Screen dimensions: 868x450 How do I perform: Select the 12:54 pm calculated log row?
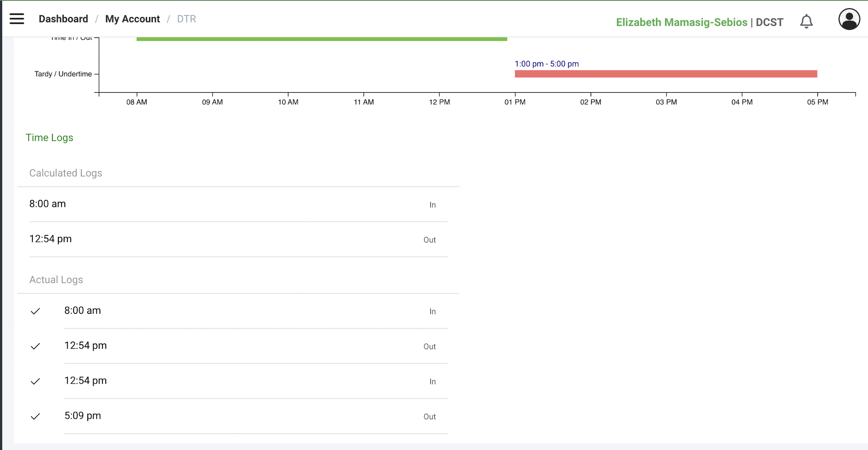(232, 239)
